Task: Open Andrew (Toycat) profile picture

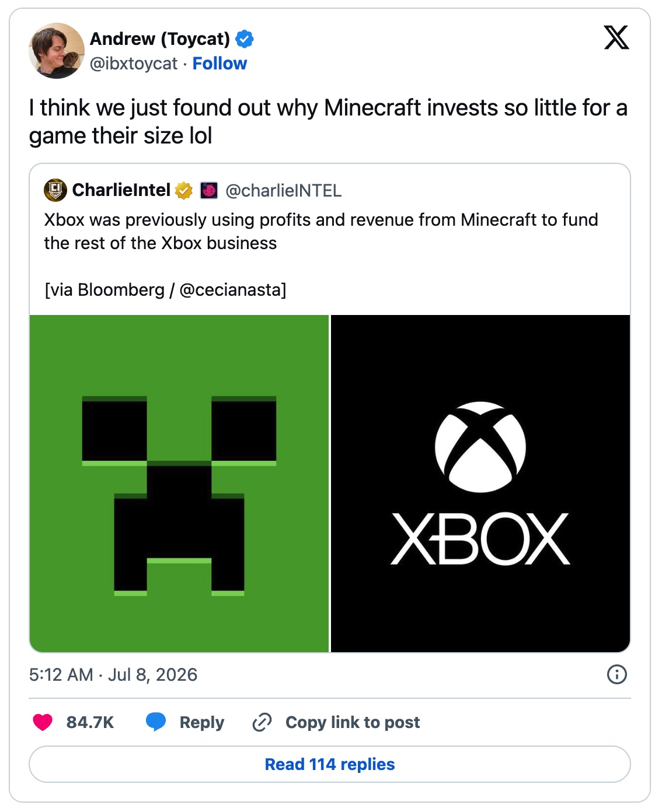Action: (57, 51)
